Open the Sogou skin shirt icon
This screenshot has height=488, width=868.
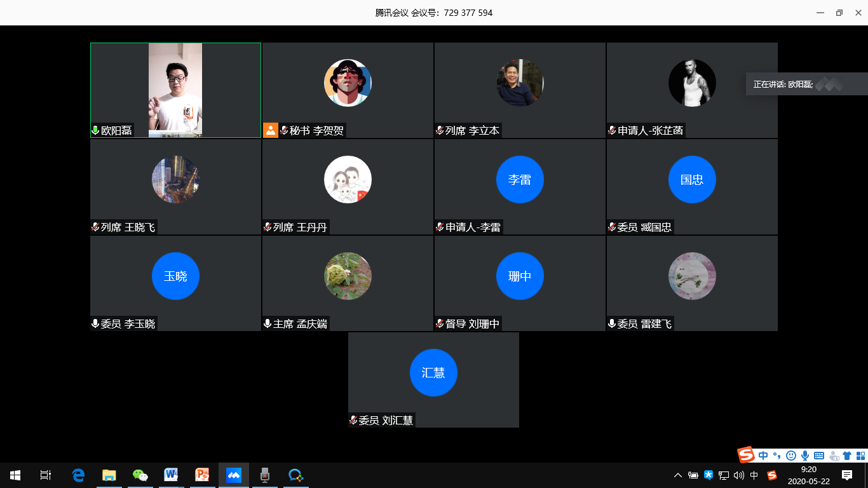click(x=846, y=456)
